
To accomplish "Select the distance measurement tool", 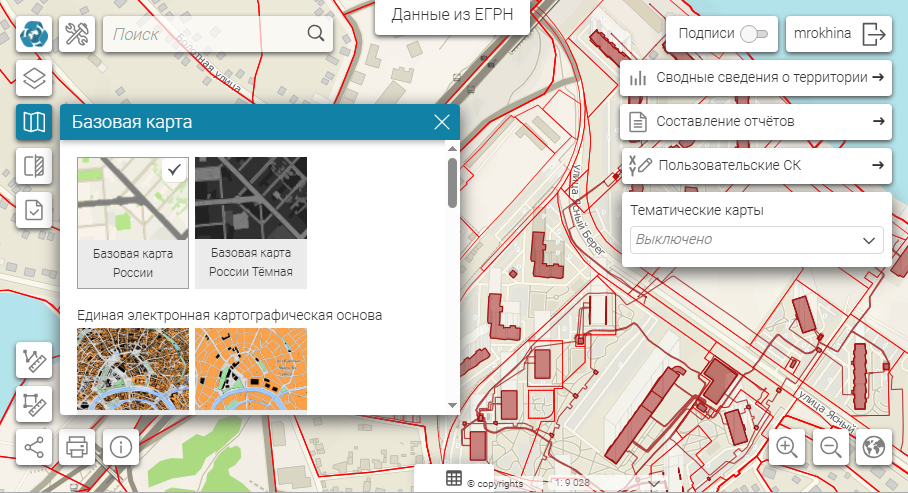I will click(x=34, y=360).
